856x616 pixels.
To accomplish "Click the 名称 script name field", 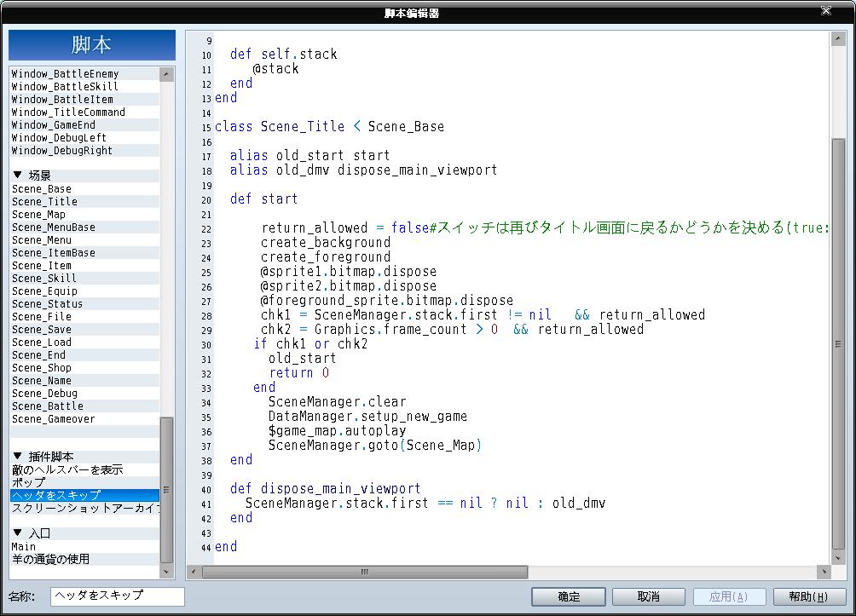I will [118, 596].
